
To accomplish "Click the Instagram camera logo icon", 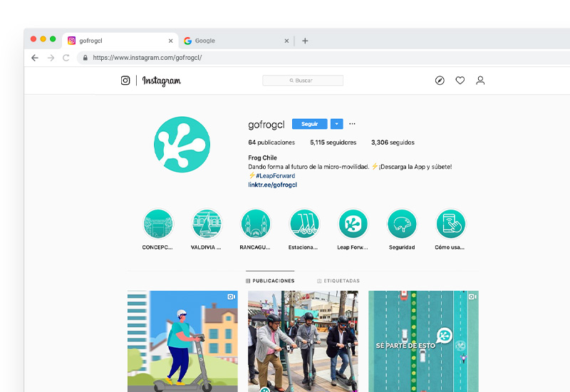I will 125,81.
